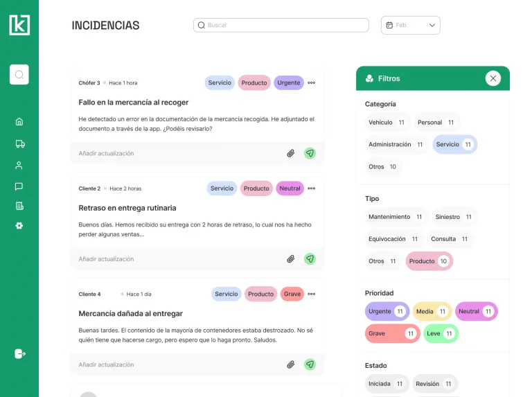Enable the Vehículo category filter
The height and width of the screenshot is (397, 532).
point(387,123)
